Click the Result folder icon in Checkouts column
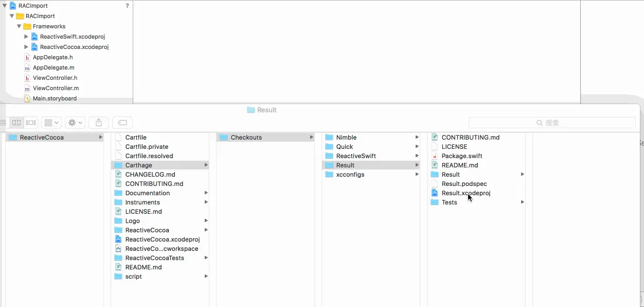644x307 pixels. point(329,165)
